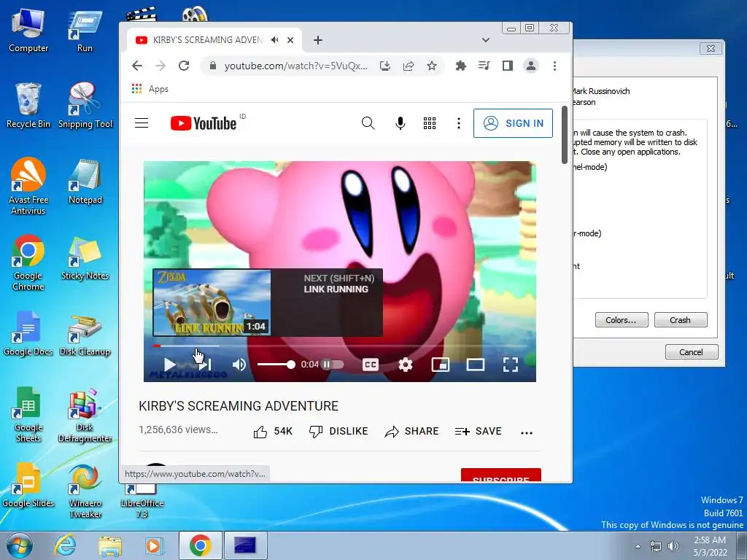Open a new Chrome tab

[x=318, y=40]
